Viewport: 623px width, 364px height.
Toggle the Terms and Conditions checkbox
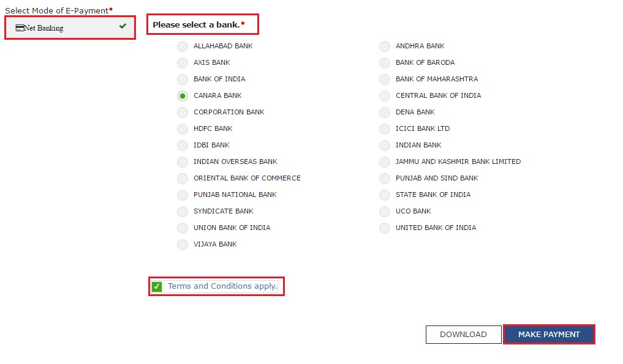(x=157, y=286)
